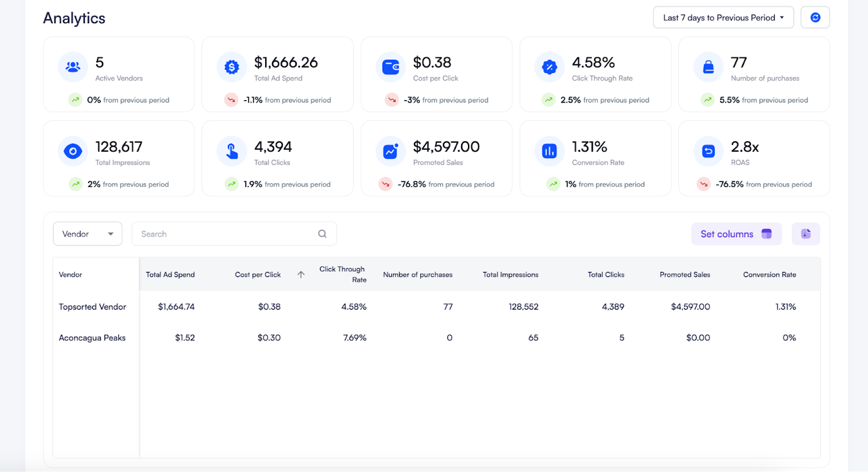Toggle sort direction on Cost per Click
868x472 pixels.
pyautogui.click(x=300, y=274)
